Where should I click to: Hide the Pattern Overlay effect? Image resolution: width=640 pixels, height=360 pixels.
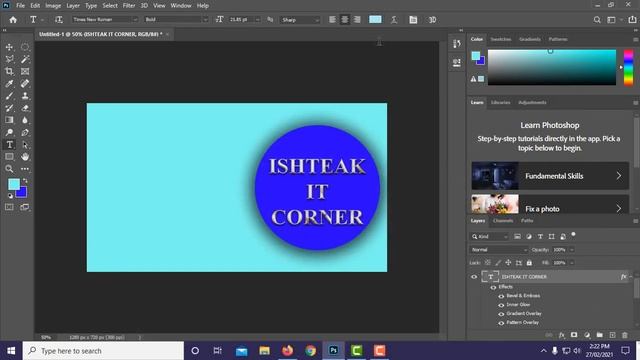coord(501,323)
